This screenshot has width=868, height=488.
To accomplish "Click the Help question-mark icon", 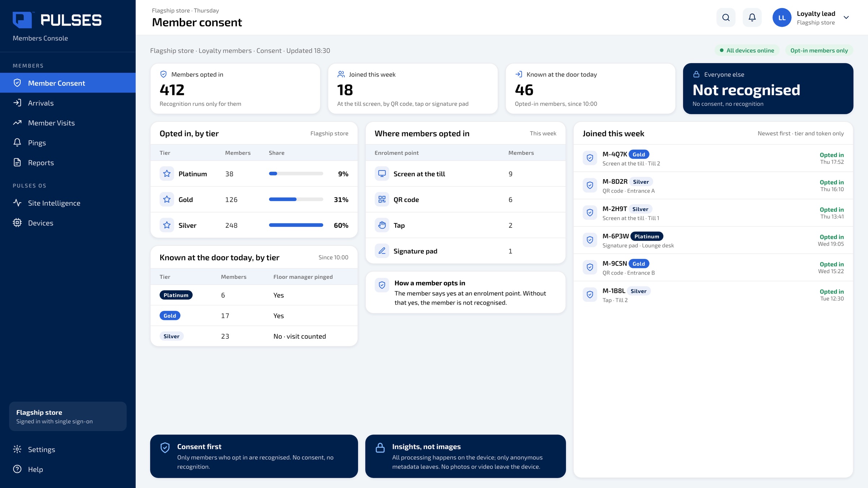I will click(x=17, y=469).
